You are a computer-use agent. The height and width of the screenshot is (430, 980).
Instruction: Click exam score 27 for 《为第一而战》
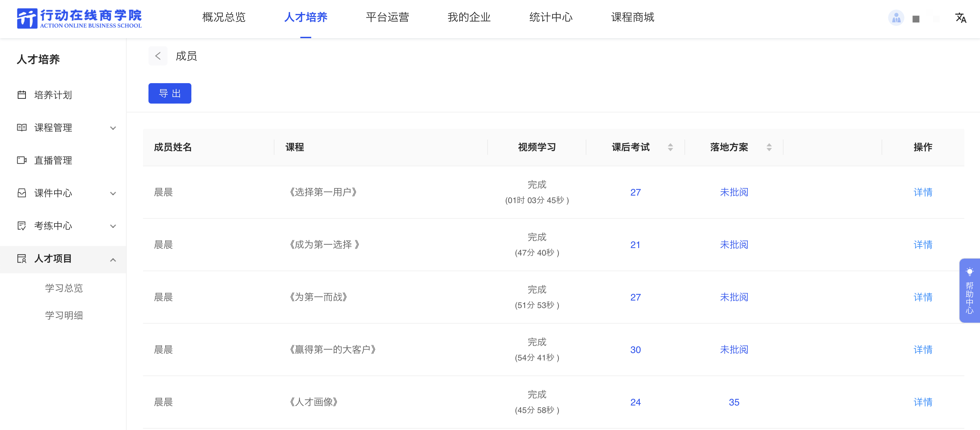point(635,297)
